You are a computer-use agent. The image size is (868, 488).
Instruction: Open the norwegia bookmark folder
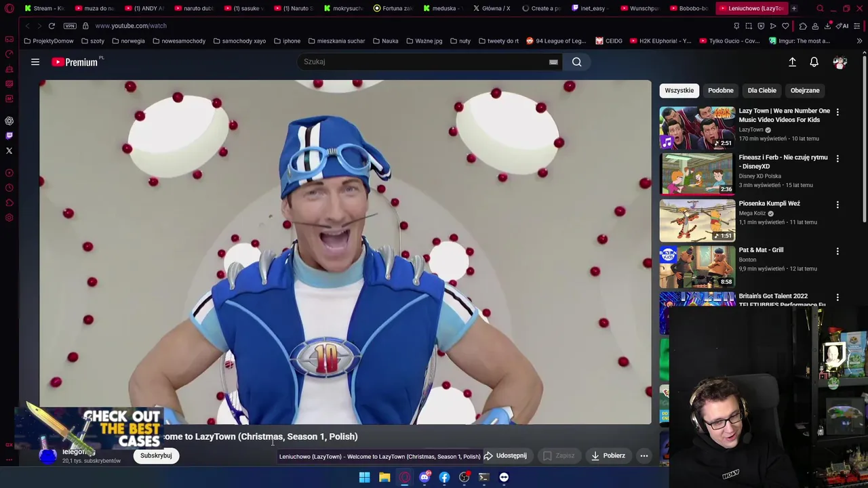[128, 41]
